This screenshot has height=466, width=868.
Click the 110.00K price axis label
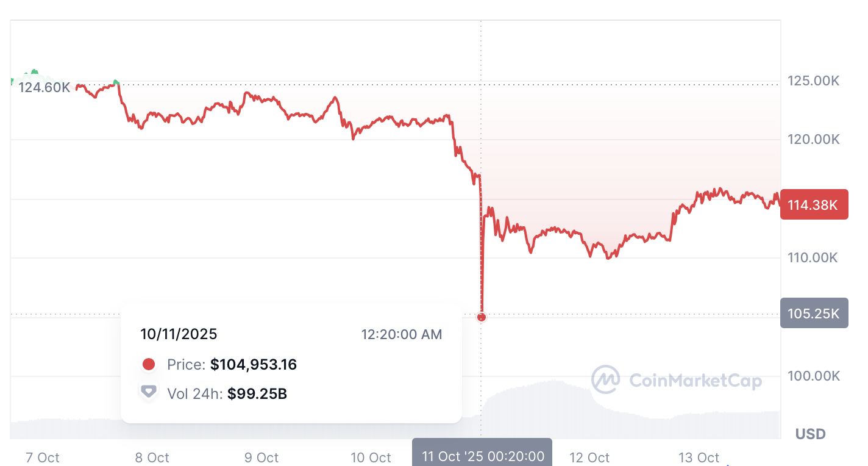point(813,257)
